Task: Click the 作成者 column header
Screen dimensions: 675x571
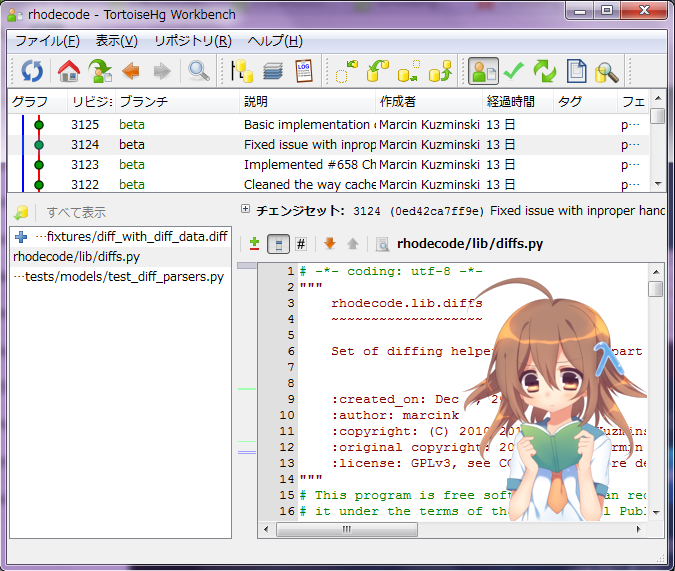Action: (429, 102)
